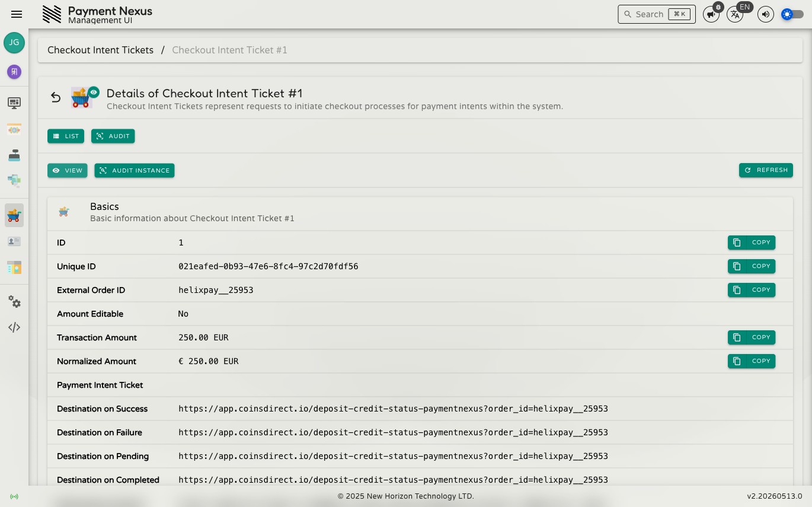Select the AUDIT INSTANCE tab button

click(135, 170)
